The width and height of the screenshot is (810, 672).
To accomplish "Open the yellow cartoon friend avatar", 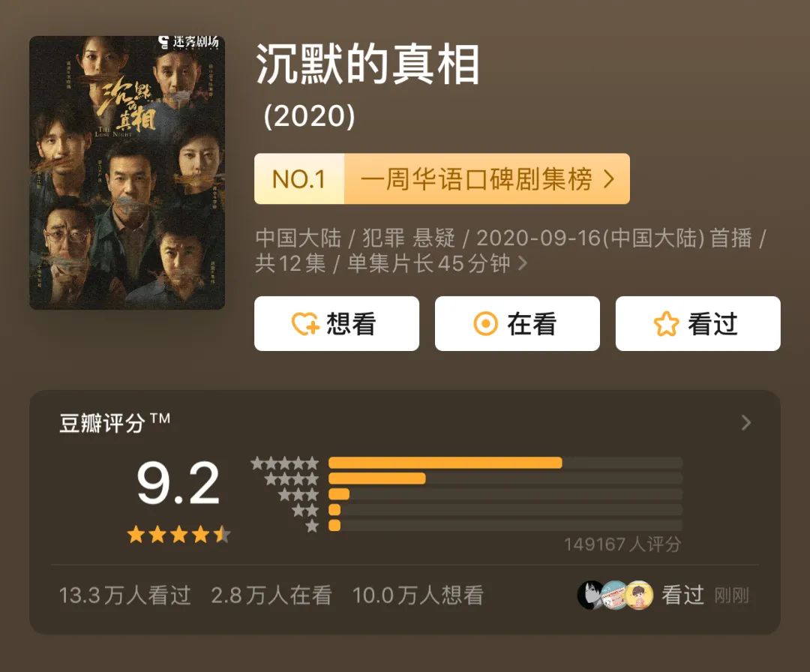I will click(x=639, y=595).
